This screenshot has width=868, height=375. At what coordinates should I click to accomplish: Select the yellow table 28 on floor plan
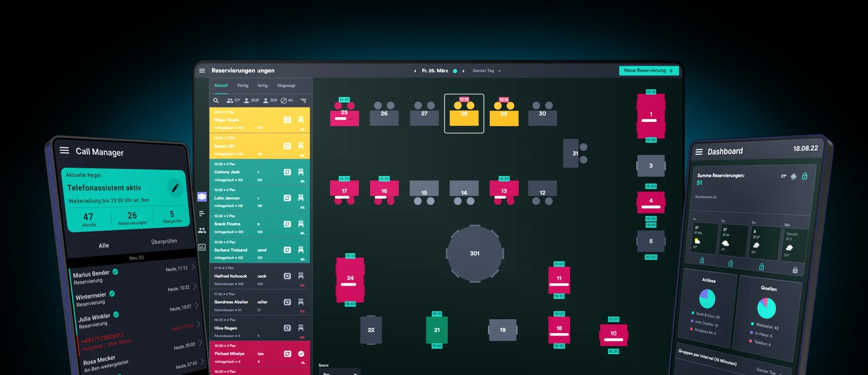pos(464,114)
